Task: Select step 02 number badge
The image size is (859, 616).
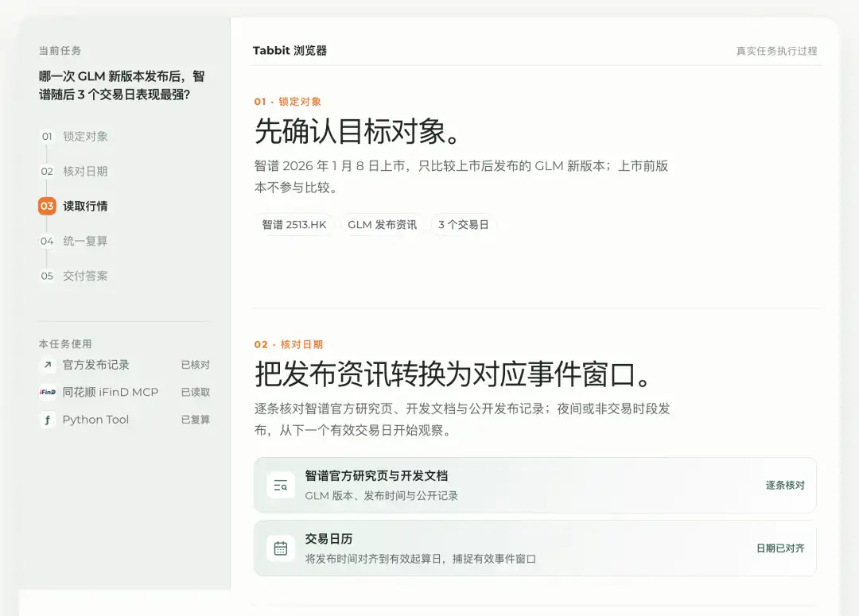Action: [x=47, y=172]
